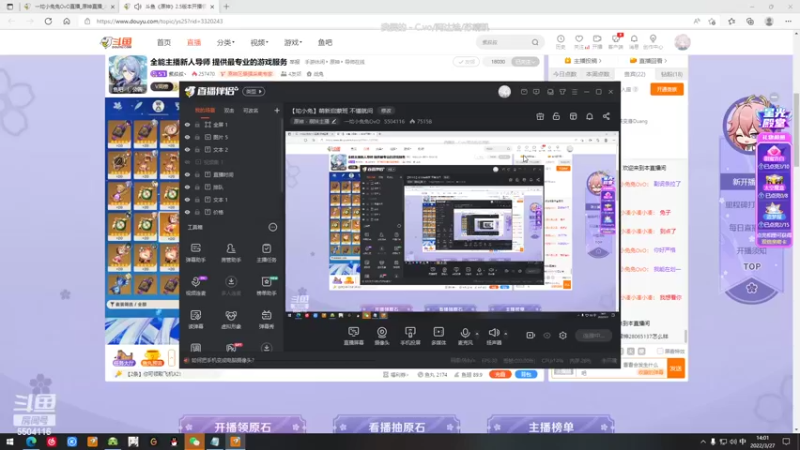Viewport: 800px width, 450px height.
Task: Expand speaker options arrow
Action: click(x=506, y=334)
